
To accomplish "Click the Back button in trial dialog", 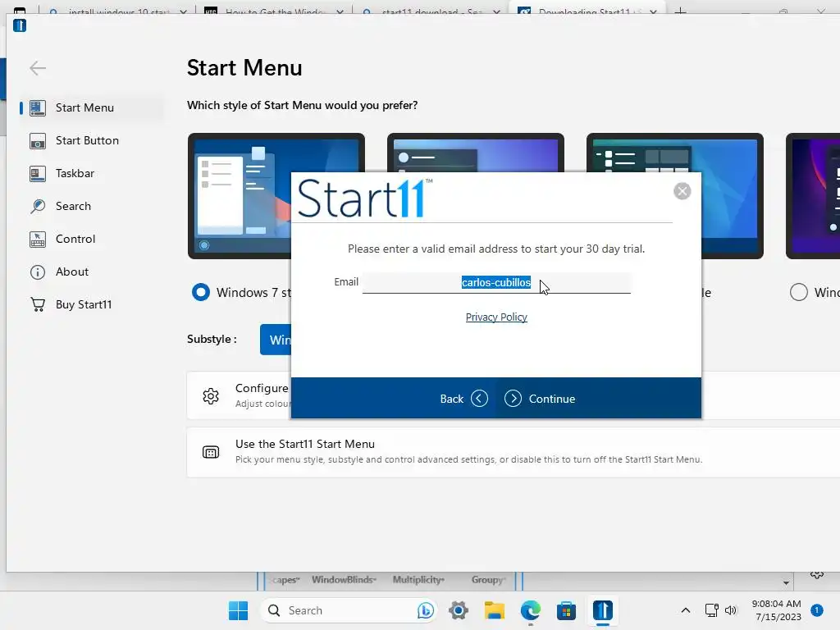I will pyautogui.click(x=464, y=399).
